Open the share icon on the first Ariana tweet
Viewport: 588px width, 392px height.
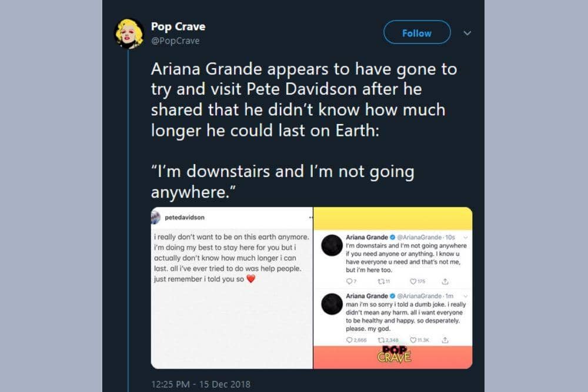(x=445, y=282)
